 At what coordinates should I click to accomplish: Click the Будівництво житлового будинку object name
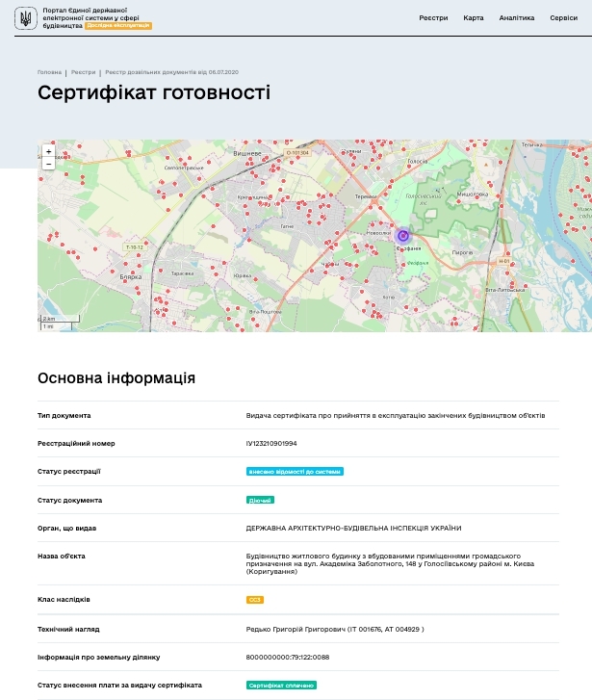pos(390,563)
